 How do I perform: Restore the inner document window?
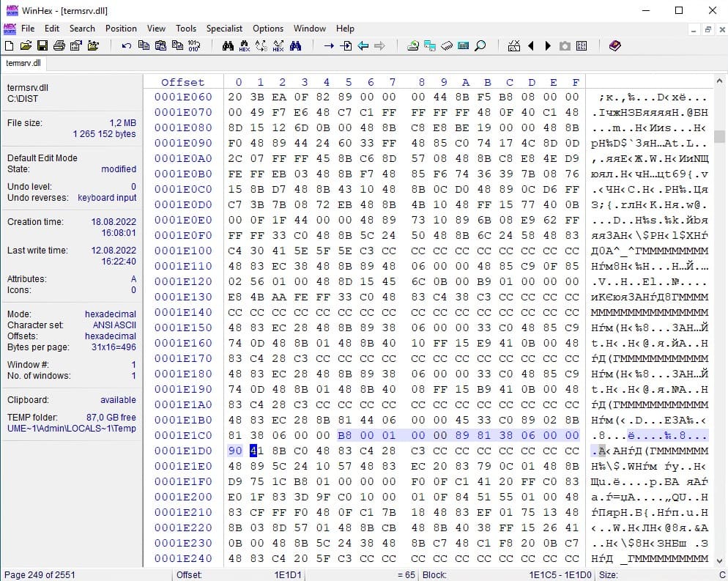[x=707, y=29]
